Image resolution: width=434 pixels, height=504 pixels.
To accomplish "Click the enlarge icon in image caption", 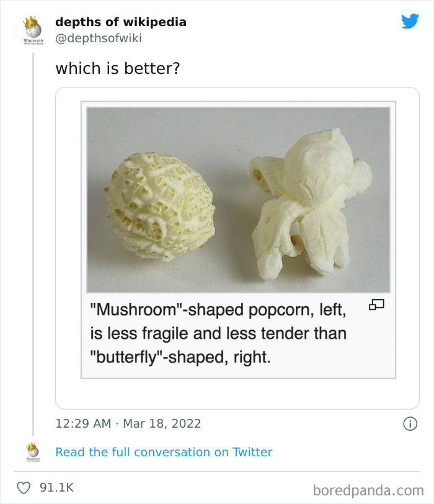I will coord(376,305).
